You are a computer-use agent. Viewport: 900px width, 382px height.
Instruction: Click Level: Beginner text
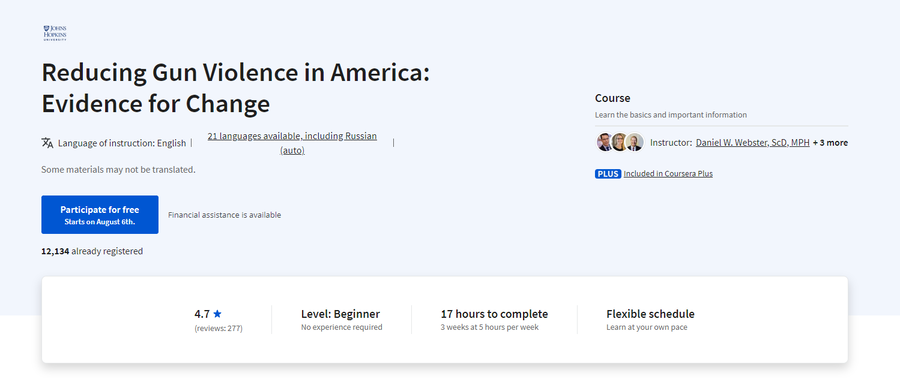(x=340, y=314)
